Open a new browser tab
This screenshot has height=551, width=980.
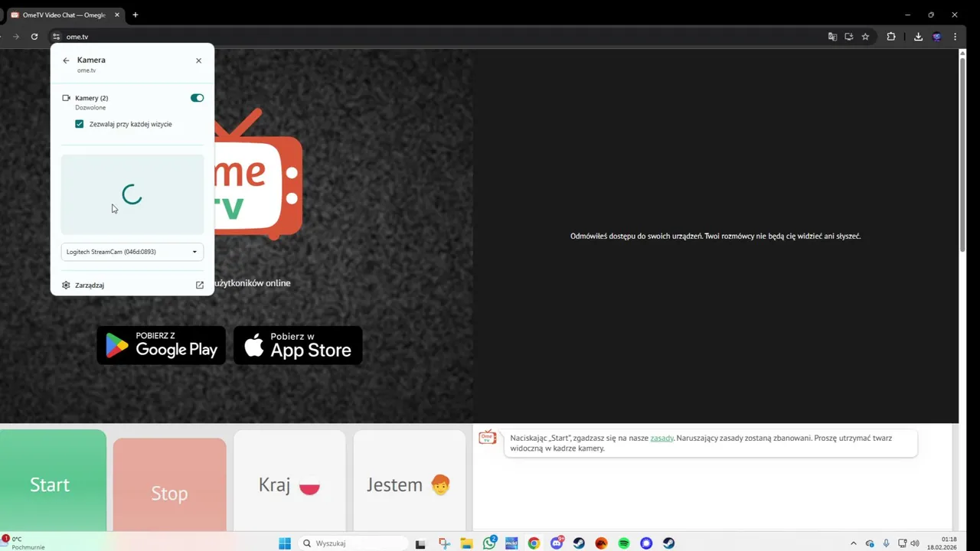coord(136,15)
